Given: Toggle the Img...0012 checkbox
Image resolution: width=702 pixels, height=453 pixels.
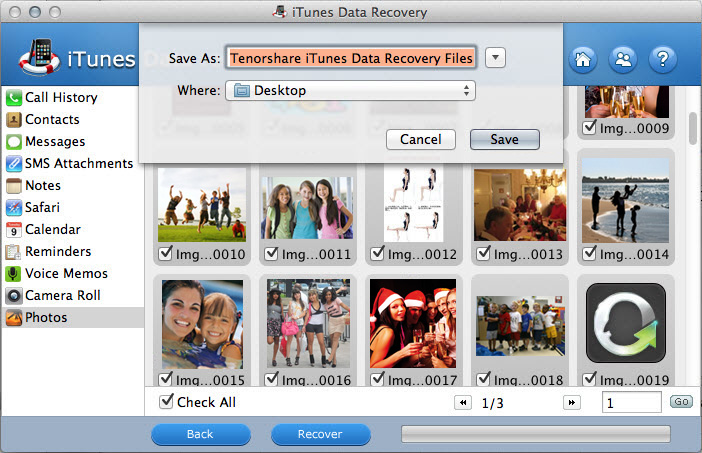Looking at the screenshot, I should [377, 253].
